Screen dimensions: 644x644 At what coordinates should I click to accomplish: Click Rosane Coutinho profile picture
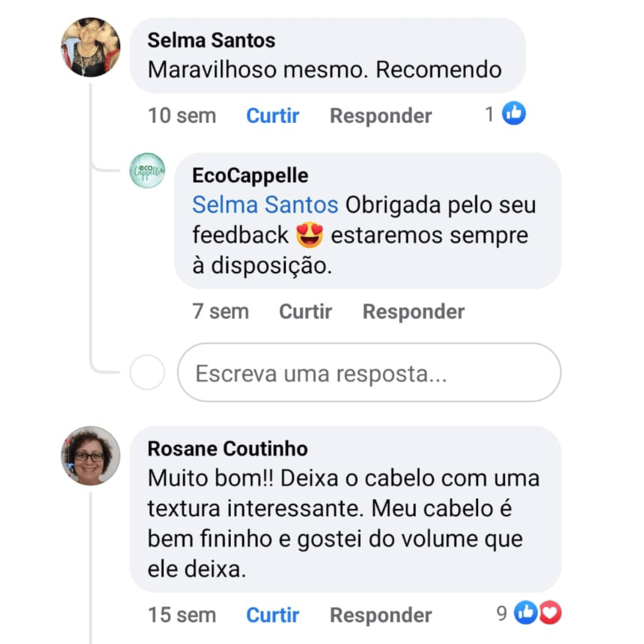91,456
